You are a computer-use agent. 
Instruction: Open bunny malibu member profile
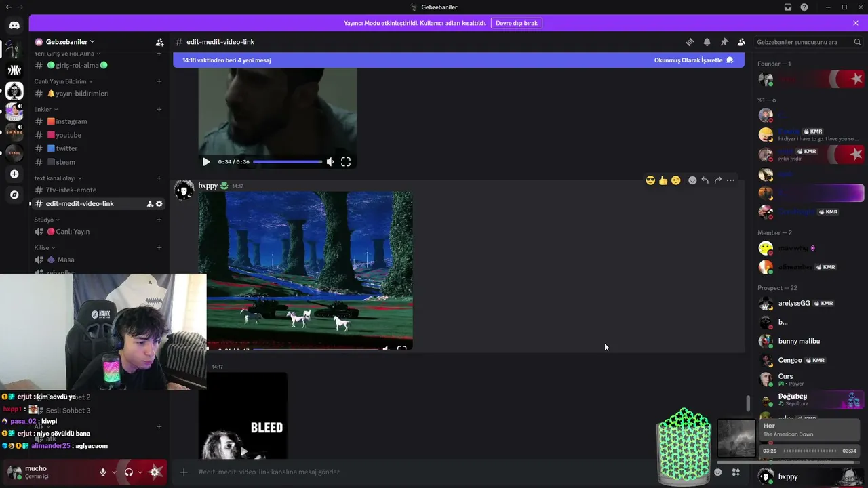[x=809, y=341]
